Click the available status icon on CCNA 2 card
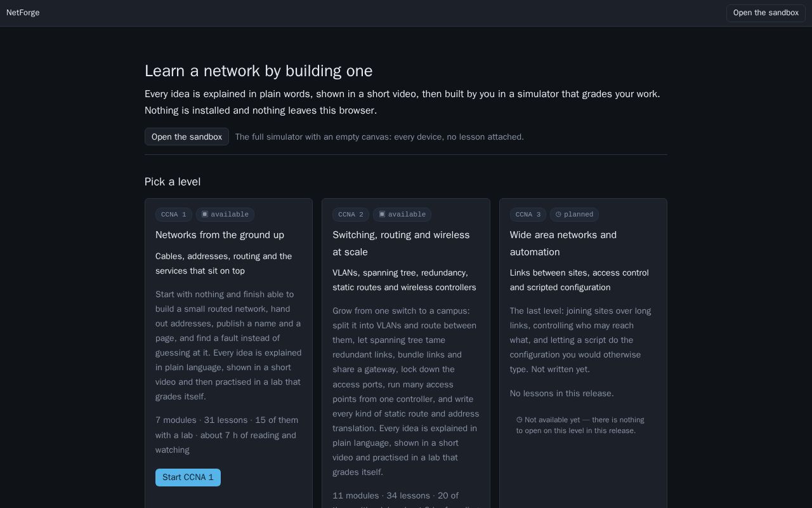This screenshot has height=508, width=812. [x=382, y=214]
